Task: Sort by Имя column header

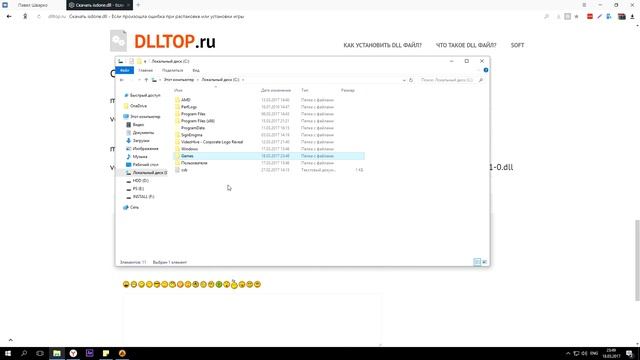Action: click(178, 90)
